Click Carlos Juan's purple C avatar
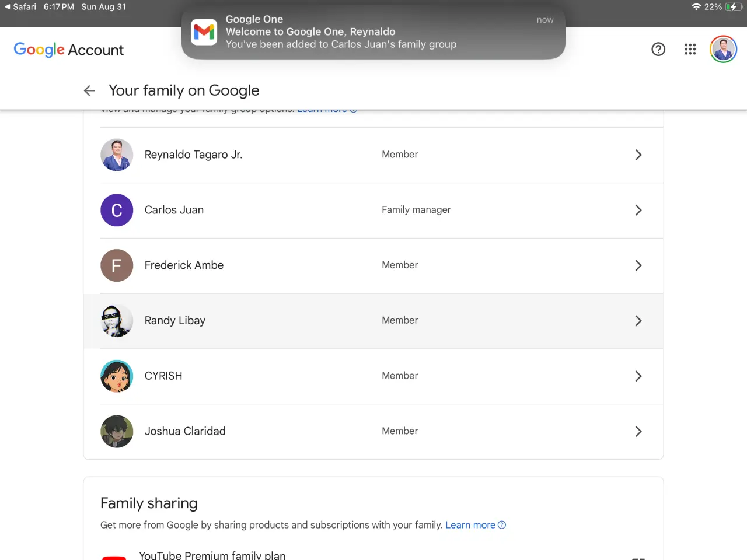747x560 pixels. [117, 210]
